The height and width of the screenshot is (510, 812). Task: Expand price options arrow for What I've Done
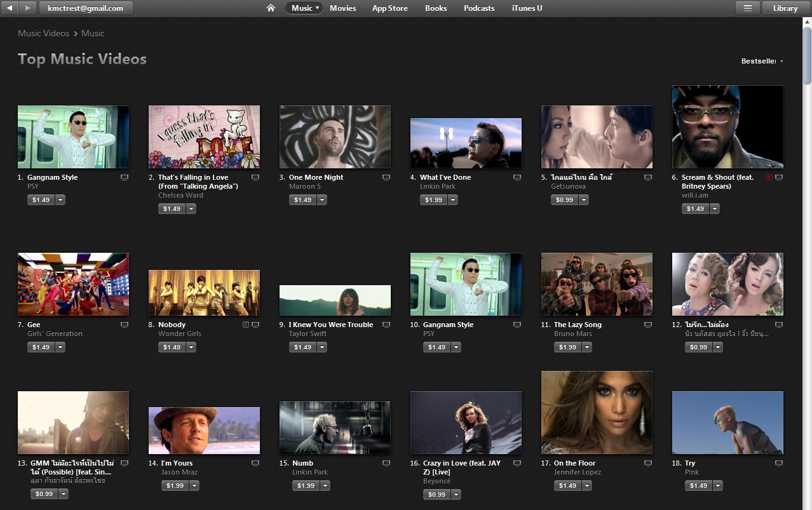[x=453, y=200]
